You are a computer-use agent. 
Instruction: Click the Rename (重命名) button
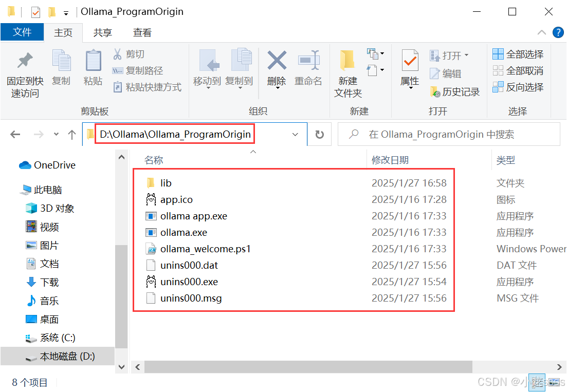pyautogui.click(x=308, y=68)
